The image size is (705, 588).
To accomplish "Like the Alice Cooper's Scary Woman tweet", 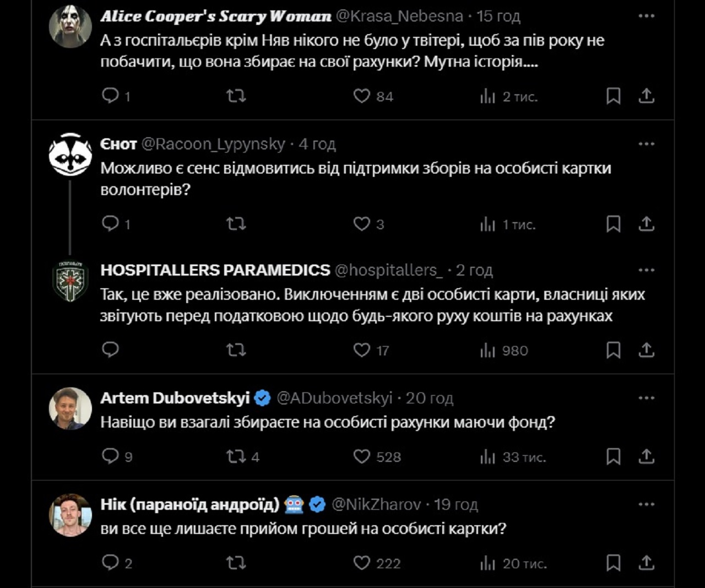I will tap(362, 96).
